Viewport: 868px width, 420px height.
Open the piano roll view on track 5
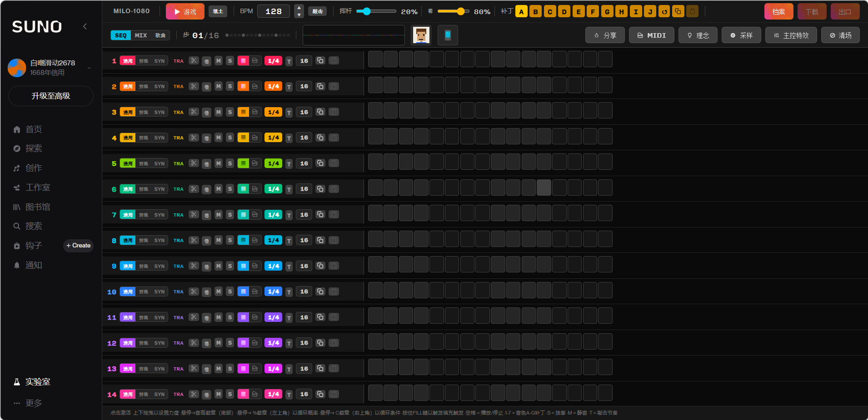click(244, 163)
